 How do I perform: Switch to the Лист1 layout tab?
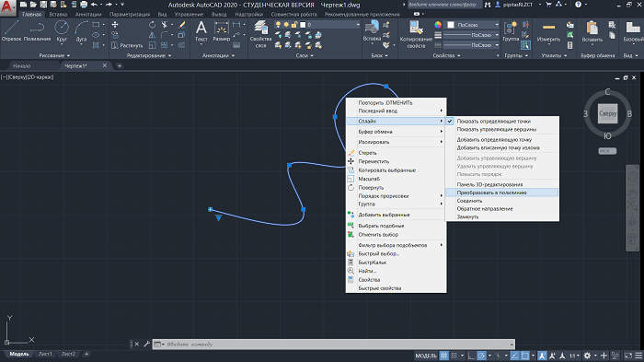45,354
